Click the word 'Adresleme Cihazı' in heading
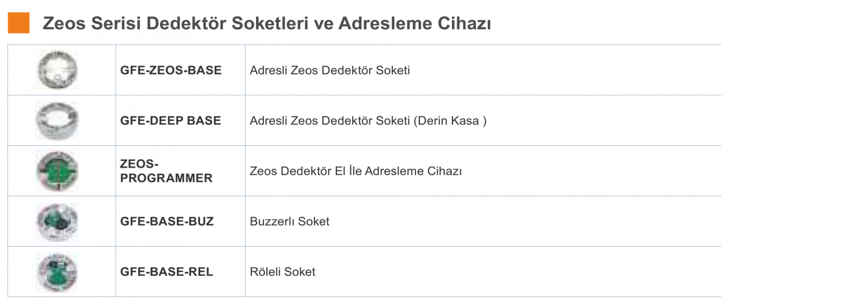The image size is (868, 305). click(414, 23)
